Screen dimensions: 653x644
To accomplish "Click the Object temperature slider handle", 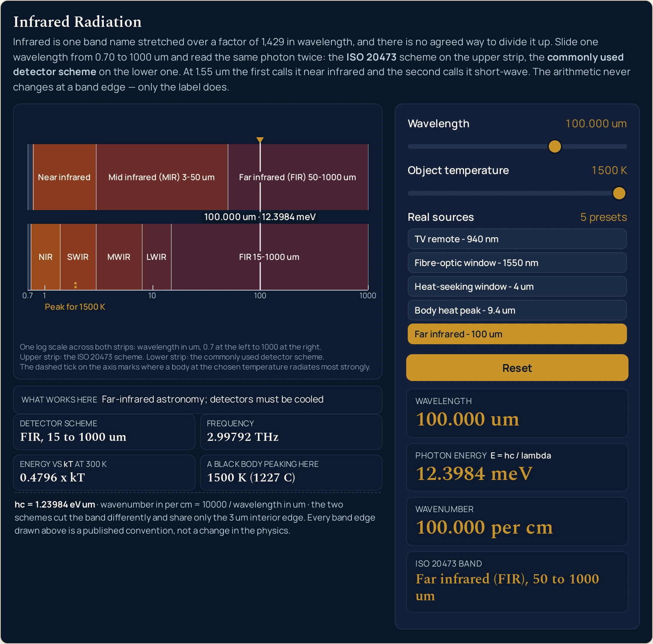I will click(619, 193).
